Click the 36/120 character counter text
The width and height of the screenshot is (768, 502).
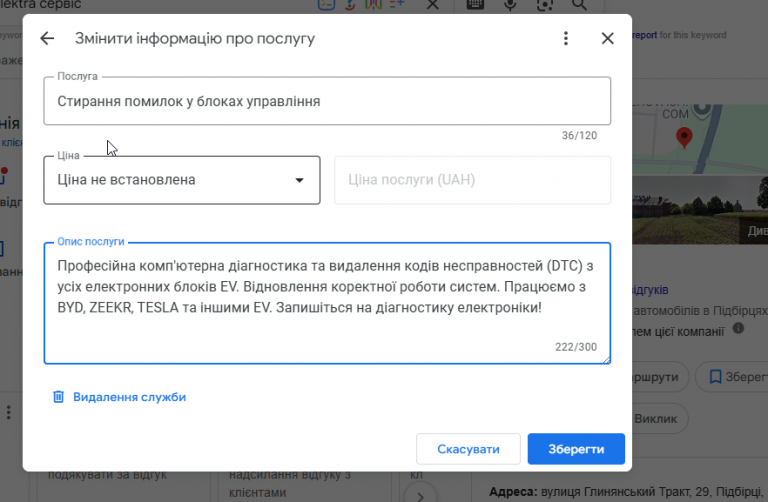[x=579, y=136]
